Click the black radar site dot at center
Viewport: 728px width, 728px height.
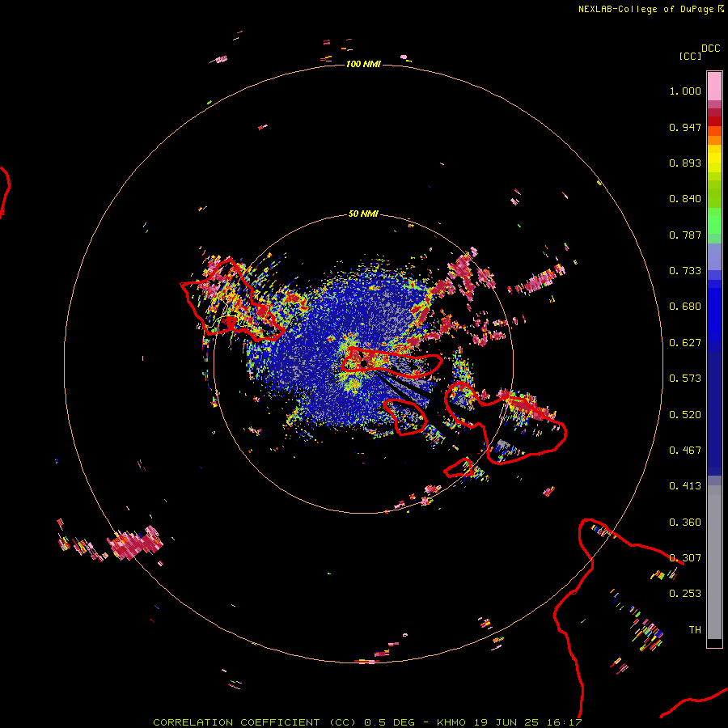point(365,363)
